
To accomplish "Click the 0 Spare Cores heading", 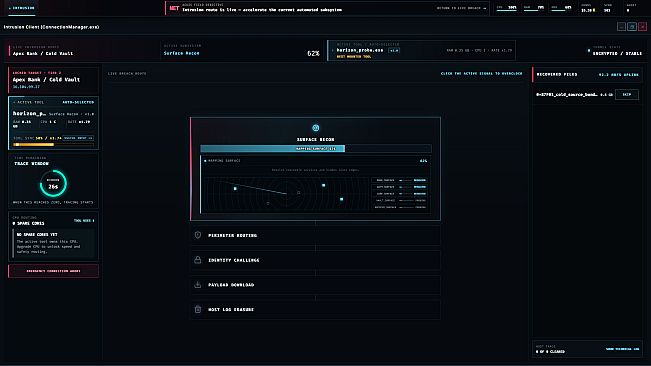I will (28, 223).
